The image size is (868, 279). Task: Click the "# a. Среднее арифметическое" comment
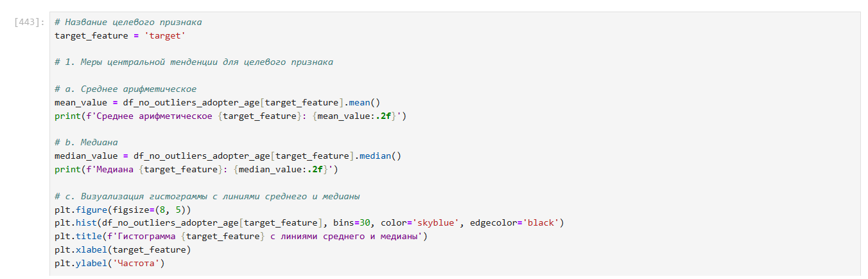[x=126, y=89]
